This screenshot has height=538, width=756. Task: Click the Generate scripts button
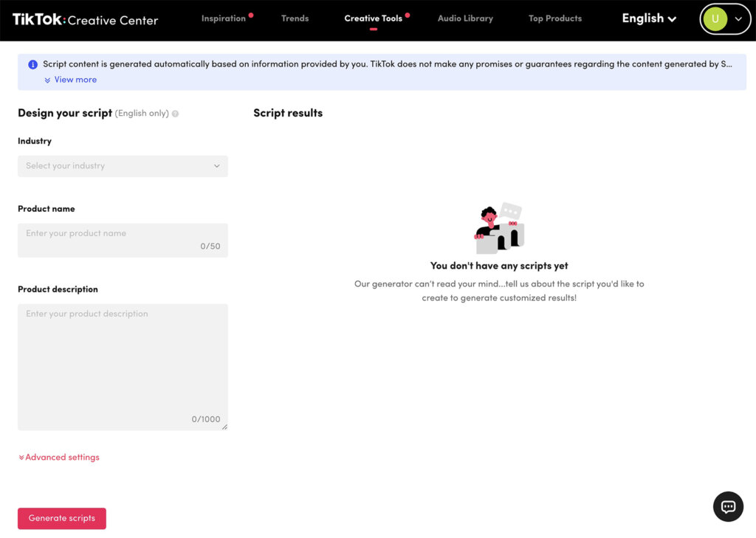(61, 518)
